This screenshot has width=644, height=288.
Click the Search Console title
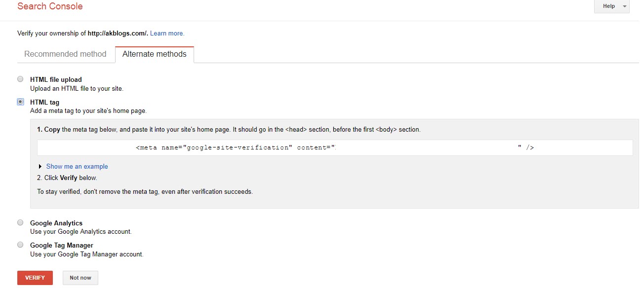point(50,6)
